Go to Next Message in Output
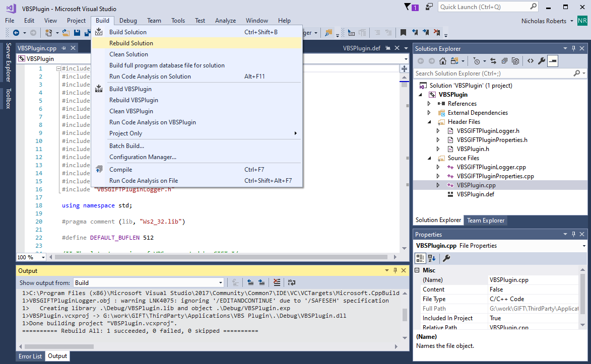 [261, 282]
